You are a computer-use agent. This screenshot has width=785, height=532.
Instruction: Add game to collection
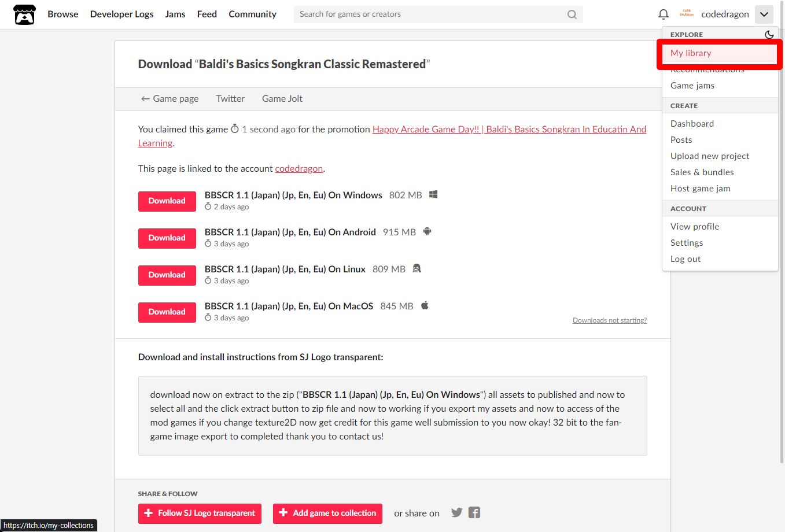[x=327, y=513]
